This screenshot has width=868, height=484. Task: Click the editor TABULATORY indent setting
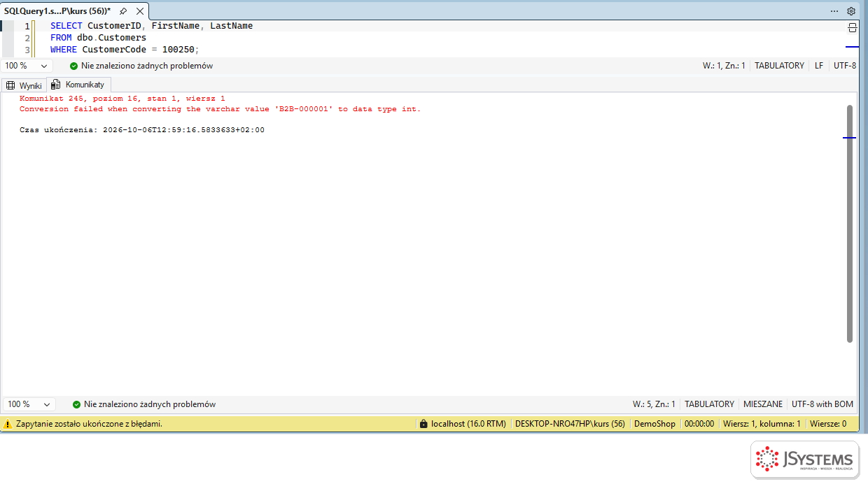pyautogui.click(x=779, y=66)
